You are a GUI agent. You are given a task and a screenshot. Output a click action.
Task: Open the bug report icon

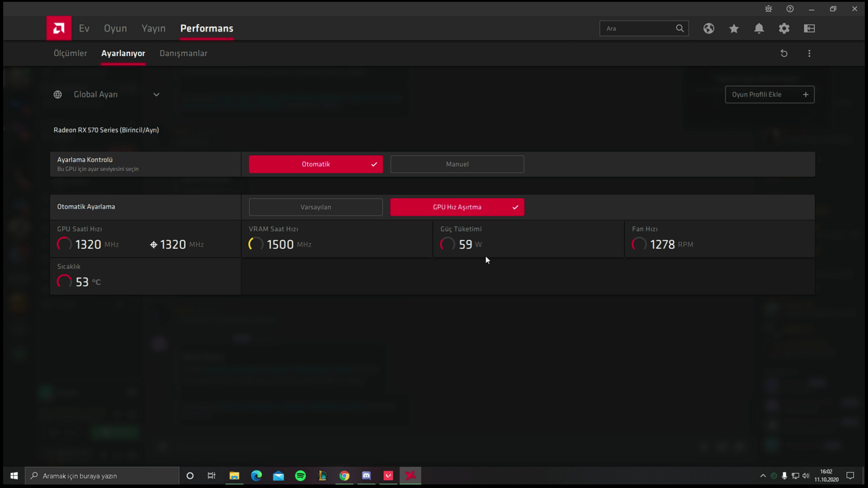coord(768,9)
